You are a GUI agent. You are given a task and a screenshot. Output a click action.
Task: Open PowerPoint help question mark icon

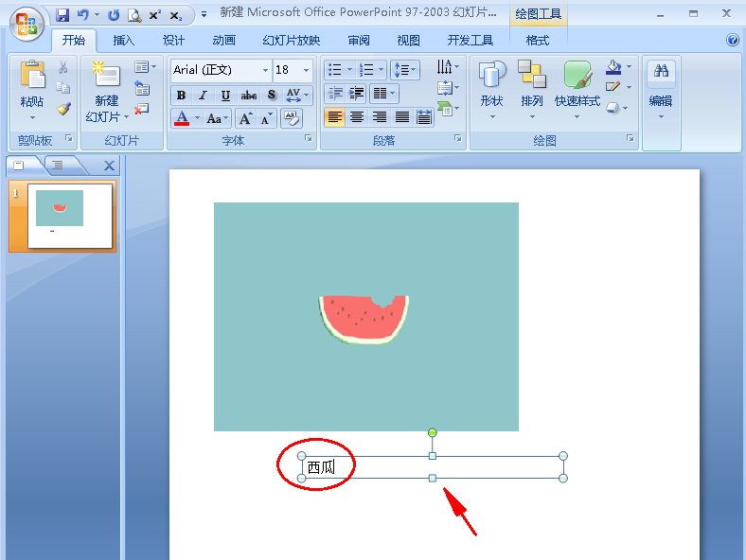tap(733, 41)
